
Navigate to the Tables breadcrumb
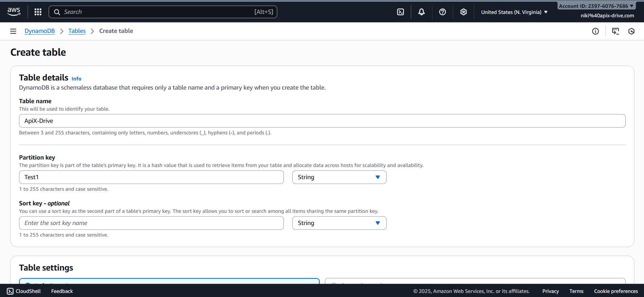[x=77, y=31]
